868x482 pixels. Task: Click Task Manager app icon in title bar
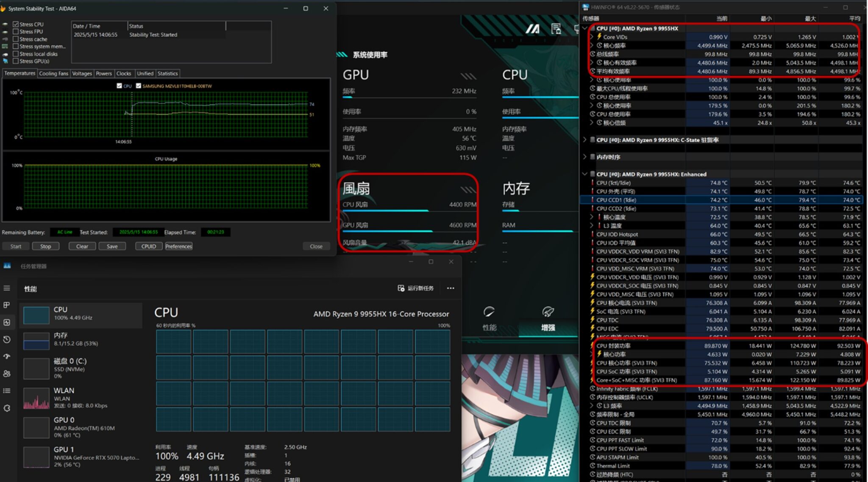point(7,266)
